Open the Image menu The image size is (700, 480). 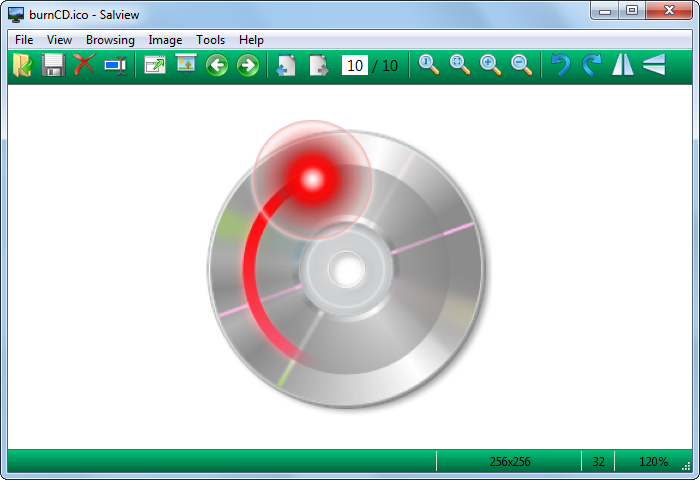click(165, 40)
